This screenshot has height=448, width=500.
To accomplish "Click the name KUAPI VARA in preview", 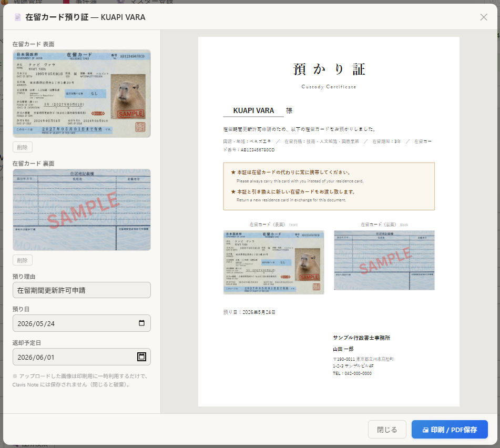I will (x=253, y=110).
